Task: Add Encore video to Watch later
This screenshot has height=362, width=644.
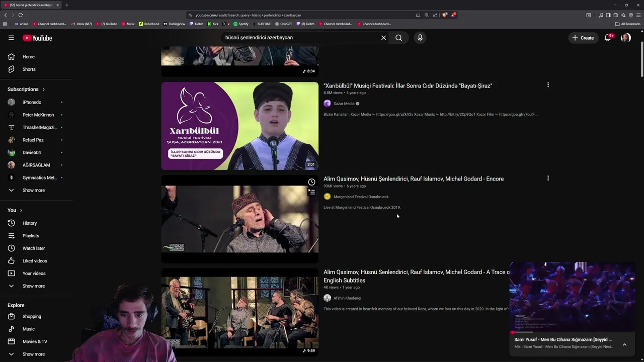Action: pos(311,182)
